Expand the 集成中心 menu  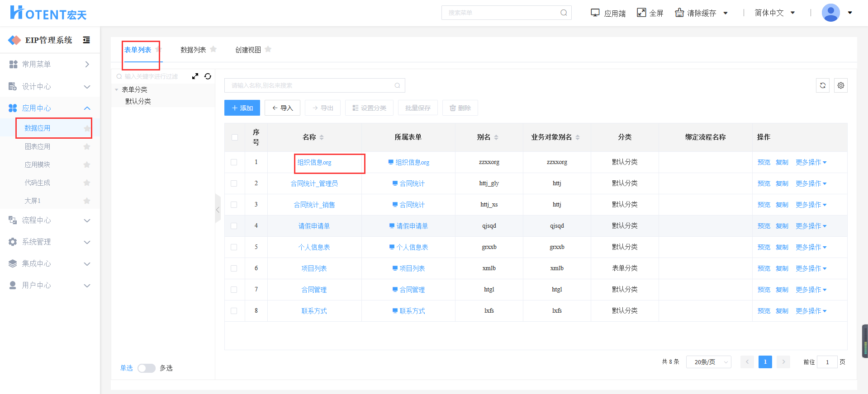tap(50, 263)
